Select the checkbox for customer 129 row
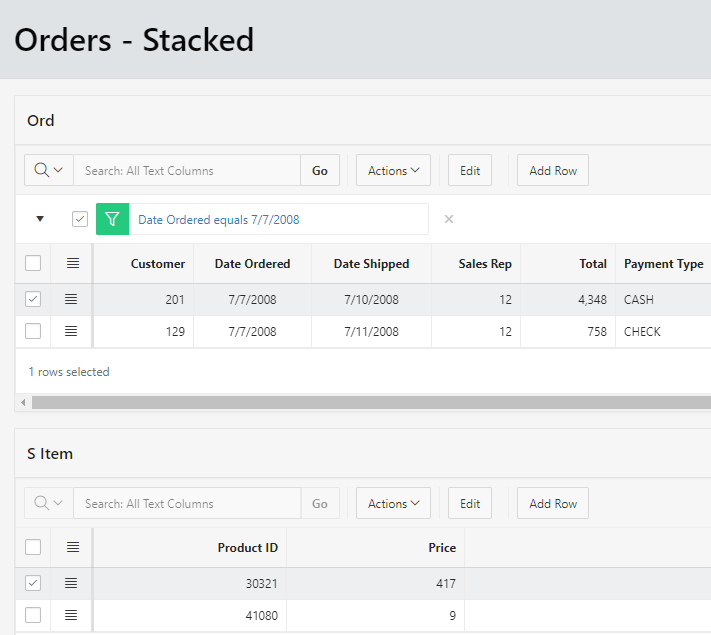The height and width of the screenshot is (635, 711). point(33,331)
